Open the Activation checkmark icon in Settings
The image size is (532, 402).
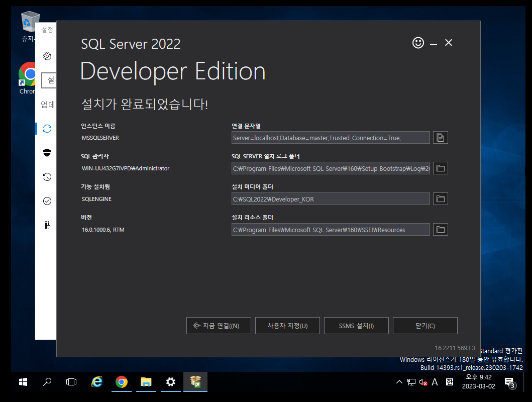click(47, 201)
